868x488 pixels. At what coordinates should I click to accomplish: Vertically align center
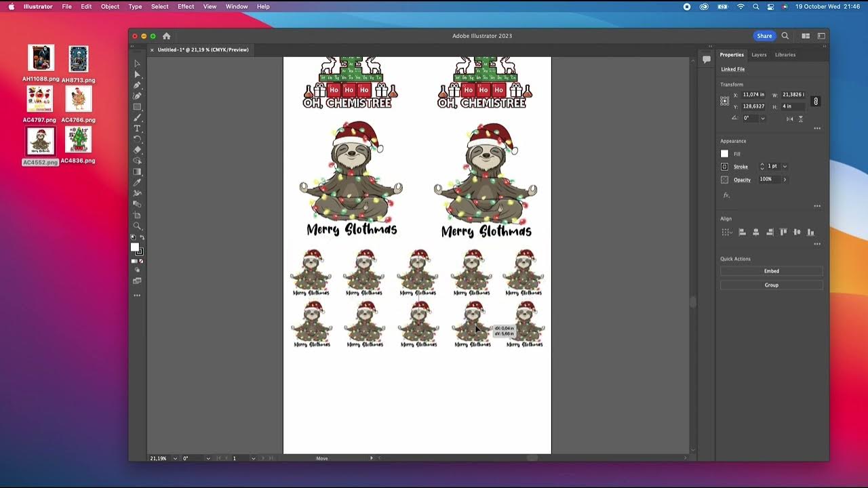[797, 232]
